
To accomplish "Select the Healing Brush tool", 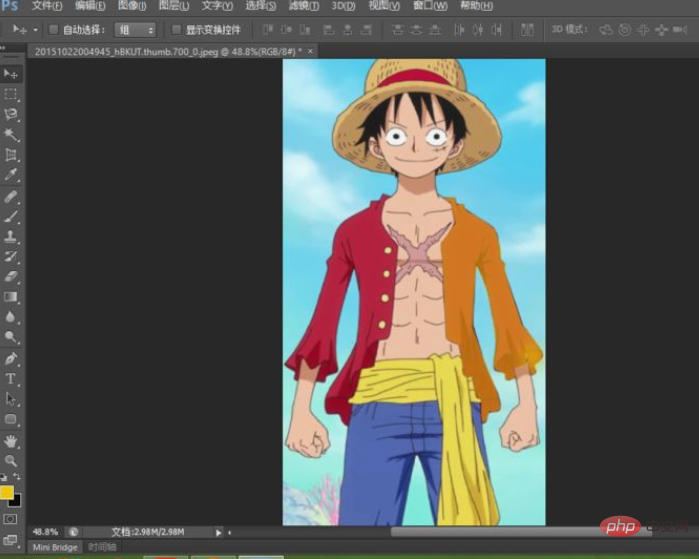I will tap(10, 197).
